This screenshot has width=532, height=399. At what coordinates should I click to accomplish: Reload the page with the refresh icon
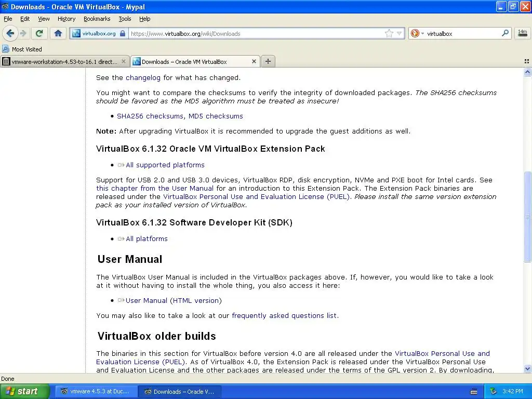(39, 33)
